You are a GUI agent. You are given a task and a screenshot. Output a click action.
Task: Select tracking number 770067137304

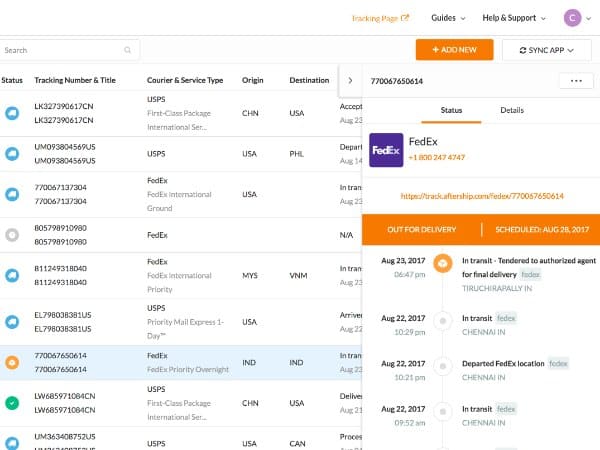[x=60, y=188]
